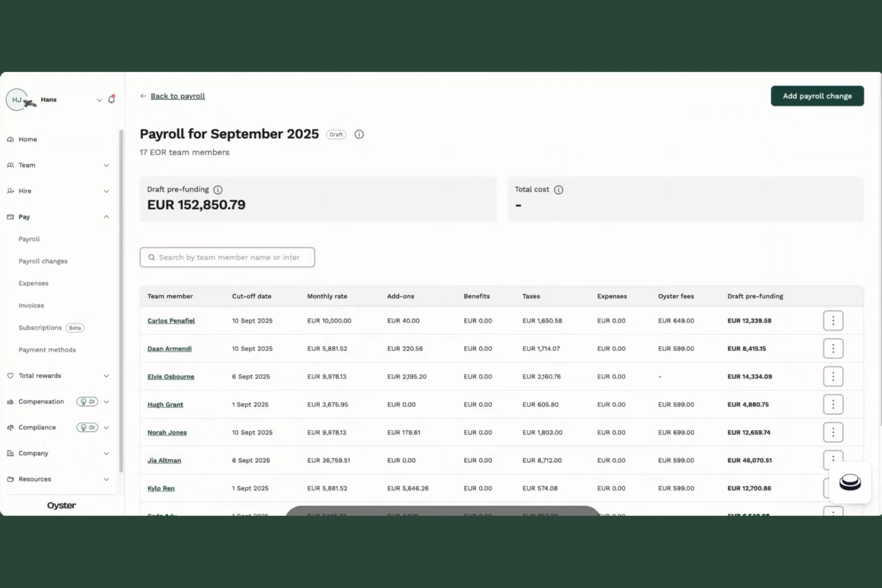Viewport: 882px width, 588px height.
Task: Open the floating Oyster chat widget
Action: click(850, 483)
